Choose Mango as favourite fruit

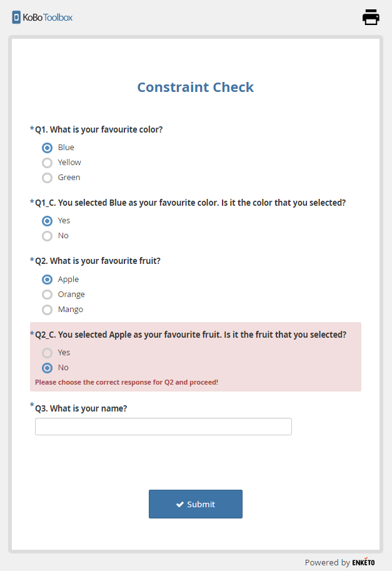tap(47, 310)
